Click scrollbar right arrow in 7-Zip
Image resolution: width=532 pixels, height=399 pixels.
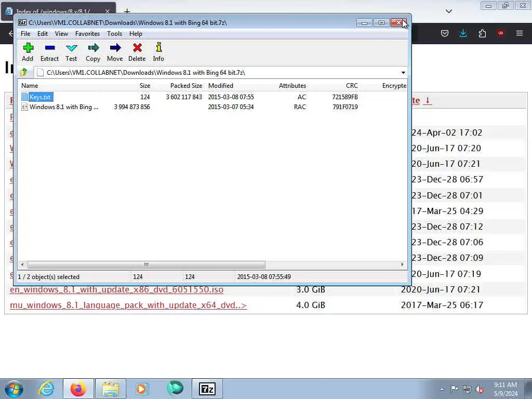[403, 264]
